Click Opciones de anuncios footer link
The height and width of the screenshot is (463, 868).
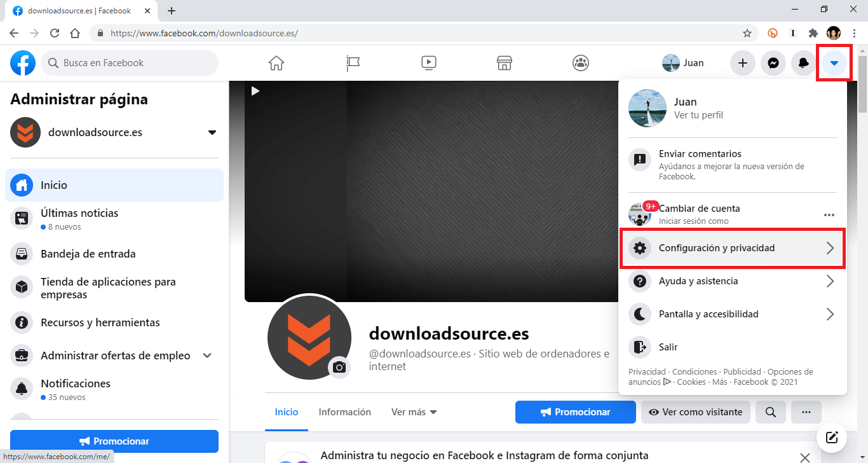[721, 377]
